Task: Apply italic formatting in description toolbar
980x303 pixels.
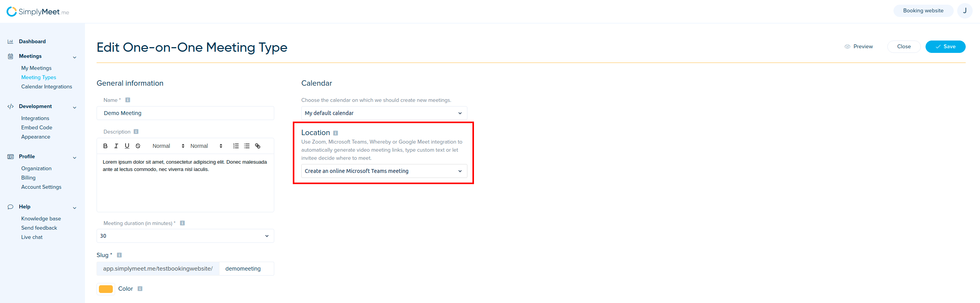Action: 116,146
